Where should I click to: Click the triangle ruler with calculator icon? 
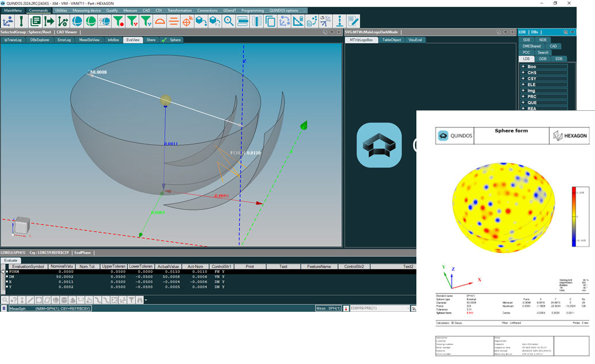[298, 21]
